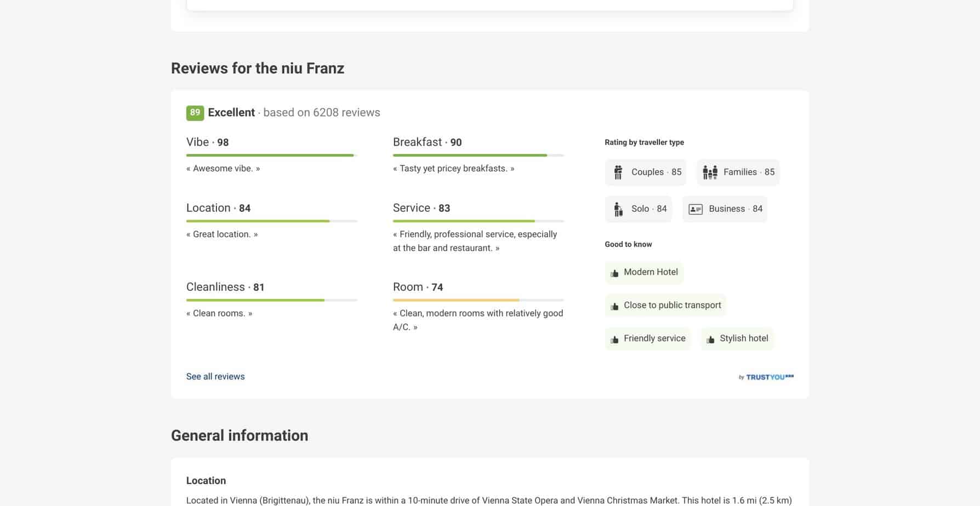Screen dimensions: 980x506
Task: Click the Couples traveller icon
Action: coord(618,173)
